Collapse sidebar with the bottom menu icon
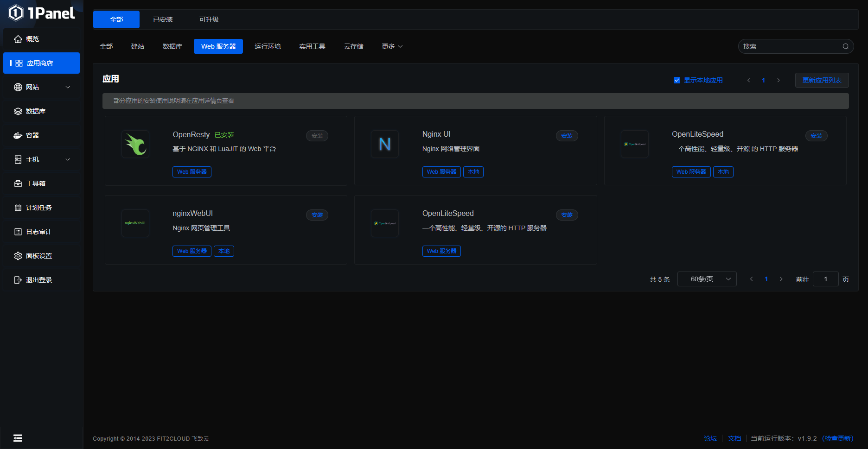 coord(18,438)
